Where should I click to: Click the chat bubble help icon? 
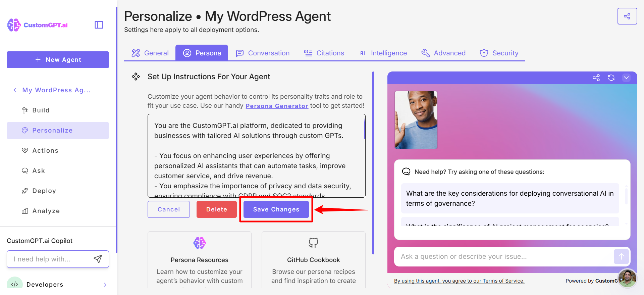[406, 171]
